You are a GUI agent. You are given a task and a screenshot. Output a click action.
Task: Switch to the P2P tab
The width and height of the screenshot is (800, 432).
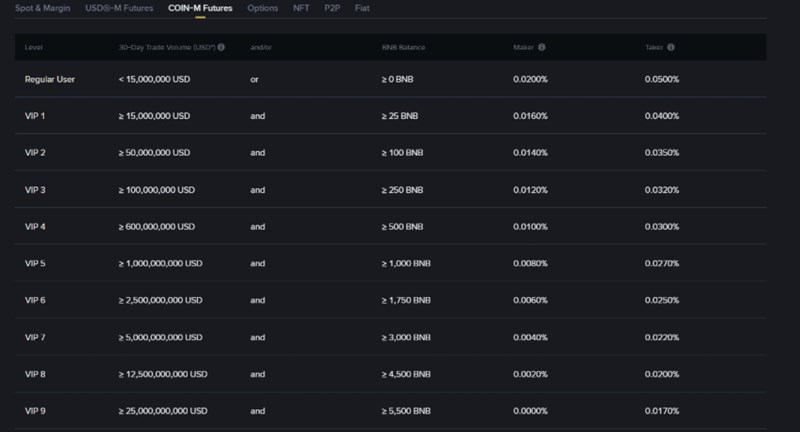331,8
